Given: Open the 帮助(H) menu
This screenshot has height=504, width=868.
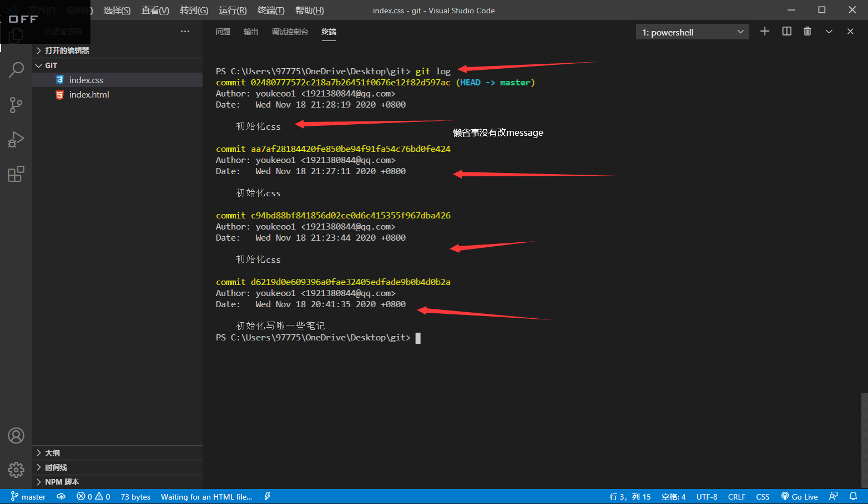Looking at the screenshot, I should click(x=310, y=11).
